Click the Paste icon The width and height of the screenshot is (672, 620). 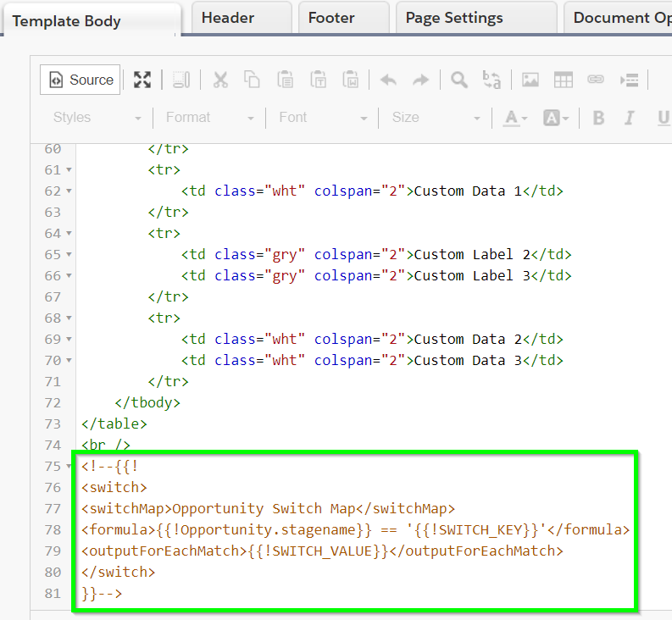coord(285,80)
